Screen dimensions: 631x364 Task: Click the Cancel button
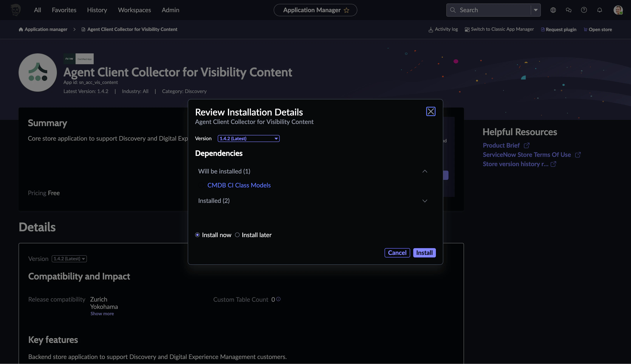coord(397,253)
